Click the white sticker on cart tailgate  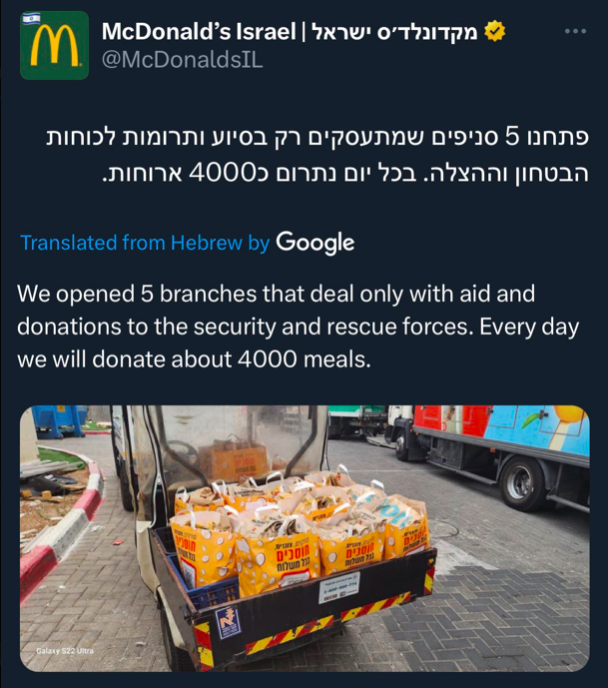pyautogui.click(x=339, y=587)
